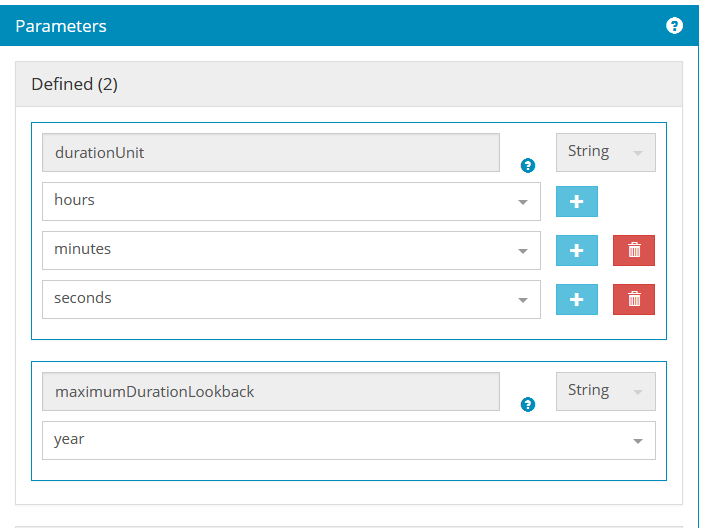The image size is (705, 528).
Task: Add value after the minutes row
Action: [x=576, y=250]
